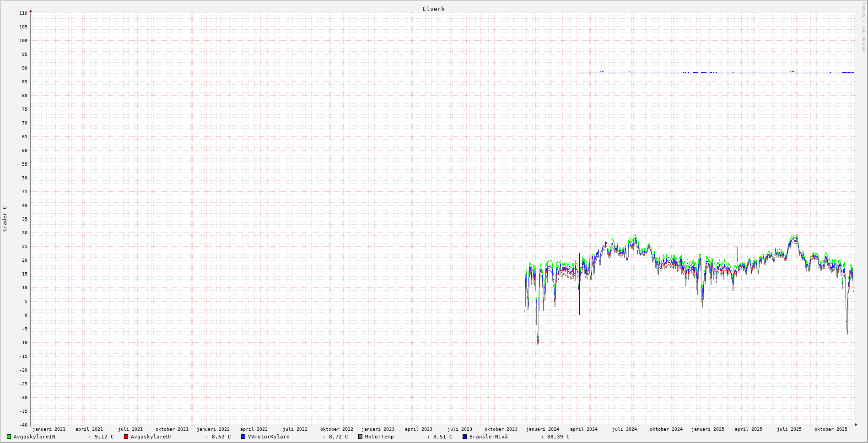The width and height of the screenshot is (868, 443).
Task: Click the RRDTOOL / TOBI OETIKER watermark
Action: coord(863,27)
